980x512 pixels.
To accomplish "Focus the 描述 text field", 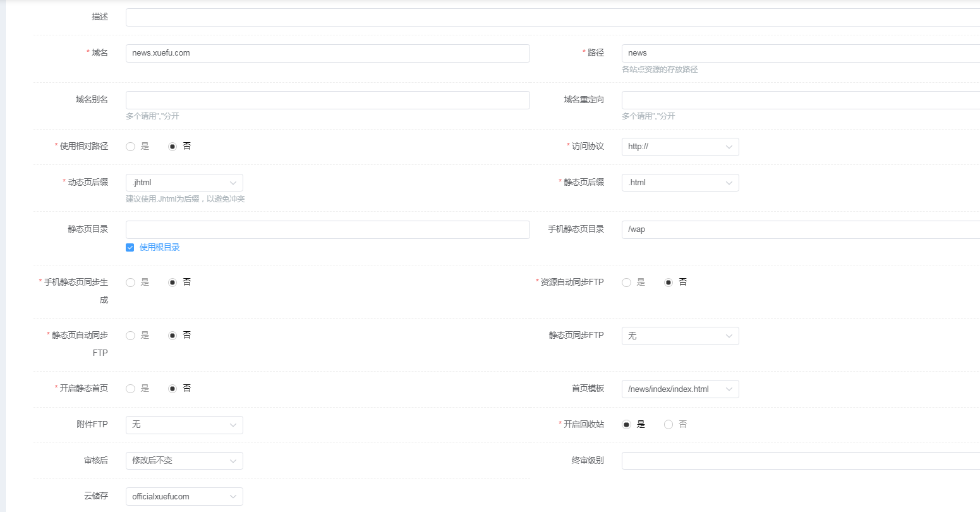I will [550, 17].
